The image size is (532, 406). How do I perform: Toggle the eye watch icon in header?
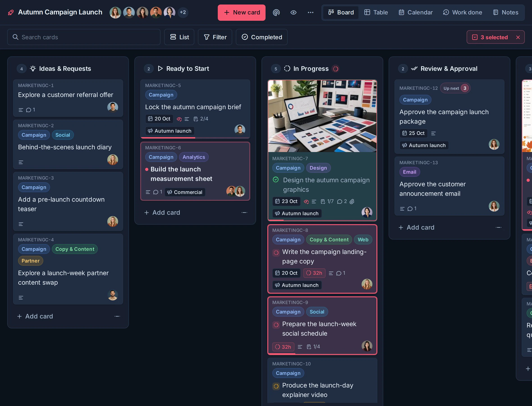[x=294, y=12]
